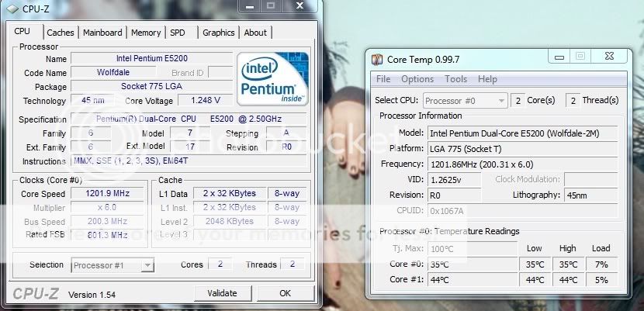This screenshot has height=311, width=644.
Task: Select the CPU tab in CPU-Z
Action: 23,31
